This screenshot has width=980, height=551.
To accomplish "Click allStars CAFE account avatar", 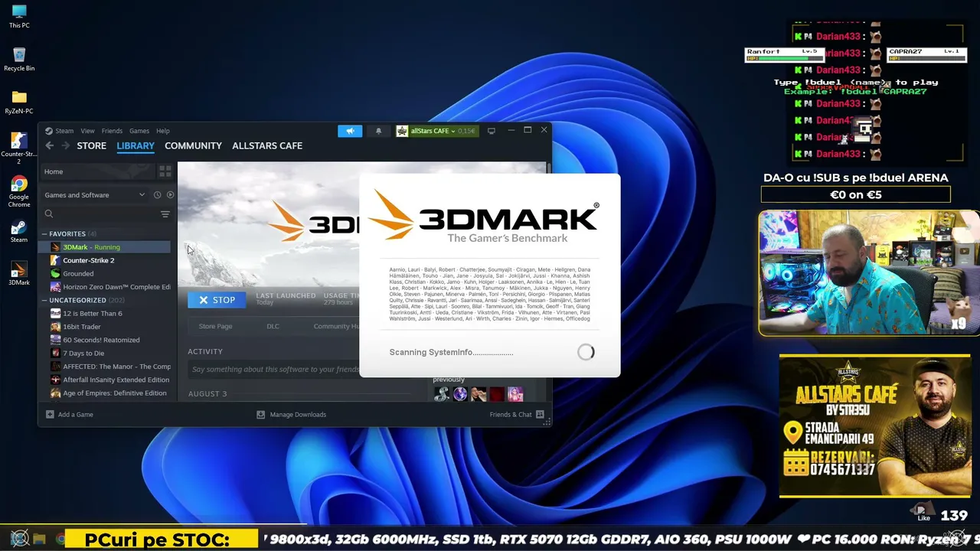I will [402, 131].
